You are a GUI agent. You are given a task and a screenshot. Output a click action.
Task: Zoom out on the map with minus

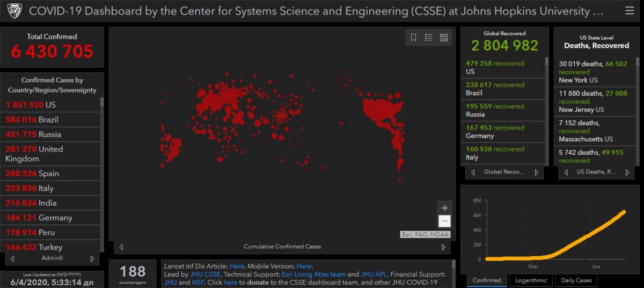(444, 221)
